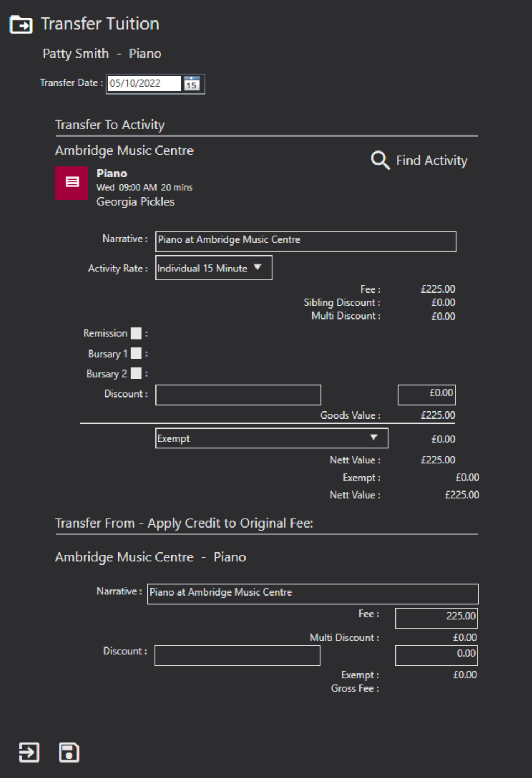532x778 pixels.
Task: Toggle the Bursary 2 checkbox
Action: [135, 374]
